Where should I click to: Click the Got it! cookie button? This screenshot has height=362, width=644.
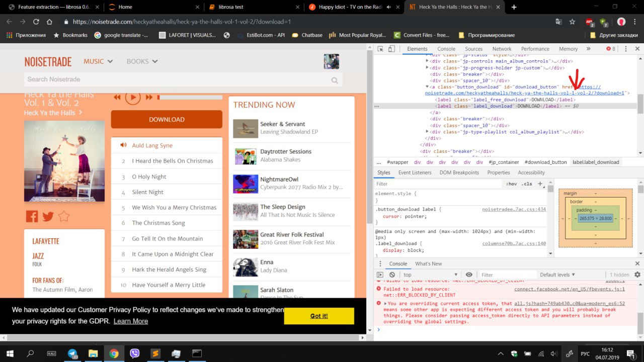pyautogui.click(x=319, y=316)
